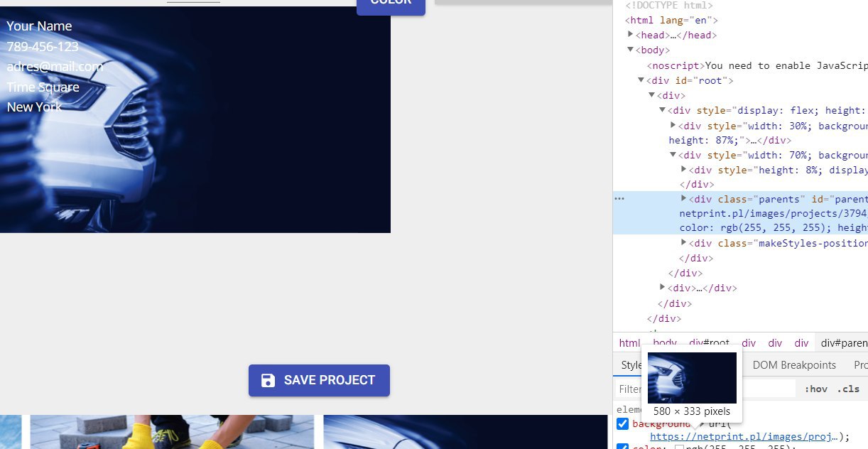Click the ellipsis beside the selected parents div row

[x=619, y=199]
